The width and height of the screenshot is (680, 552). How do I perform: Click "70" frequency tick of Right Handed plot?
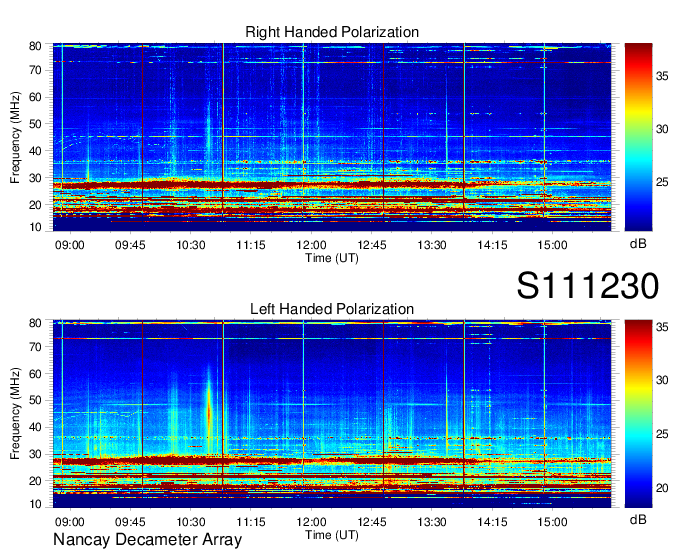tap(35, 70)
